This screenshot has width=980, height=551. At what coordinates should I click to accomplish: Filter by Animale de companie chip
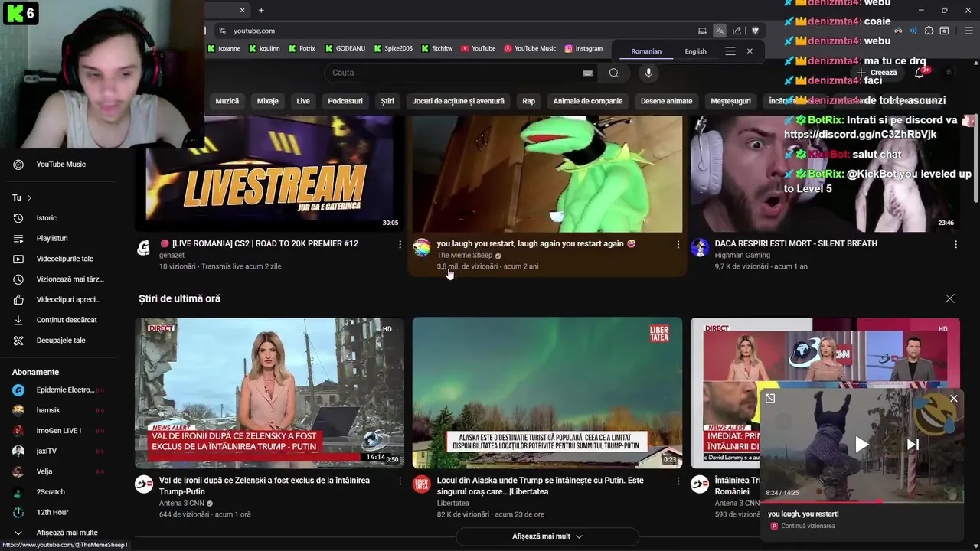pyautogui.click(x=588, y=101)
